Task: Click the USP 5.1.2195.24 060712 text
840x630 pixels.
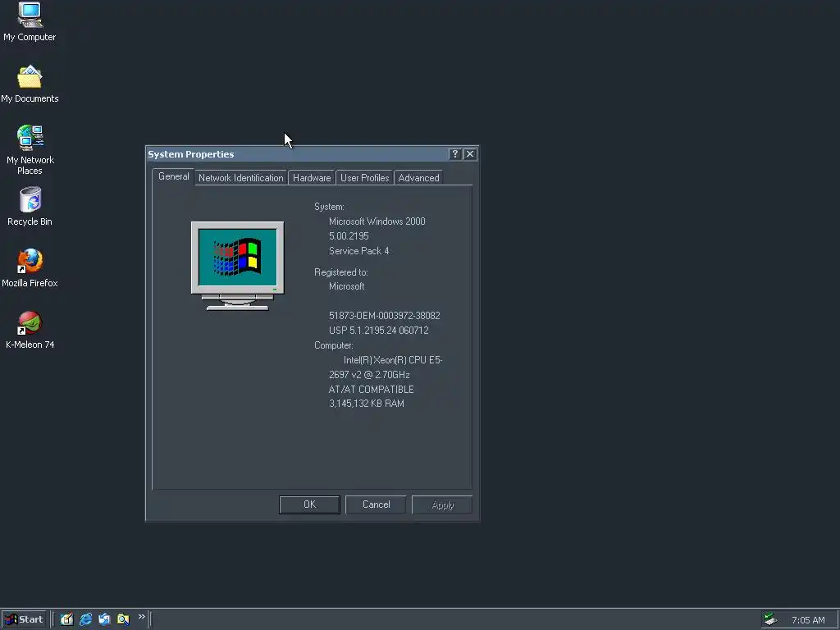Action: tap(379, 331)
